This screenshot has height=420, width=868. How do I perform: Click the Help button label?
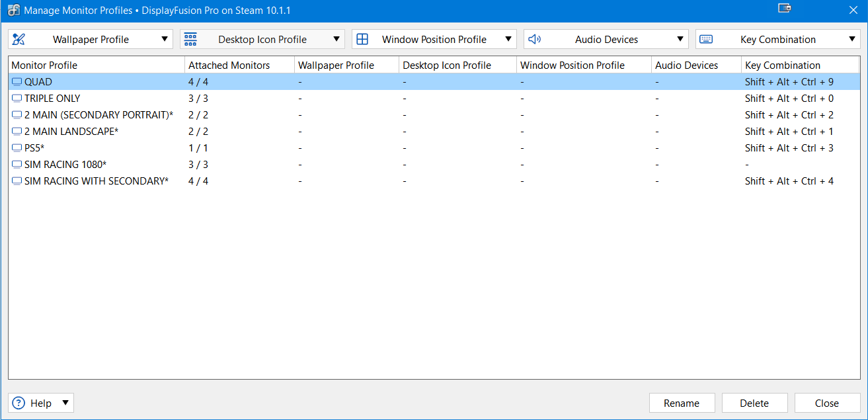(41, 403)
